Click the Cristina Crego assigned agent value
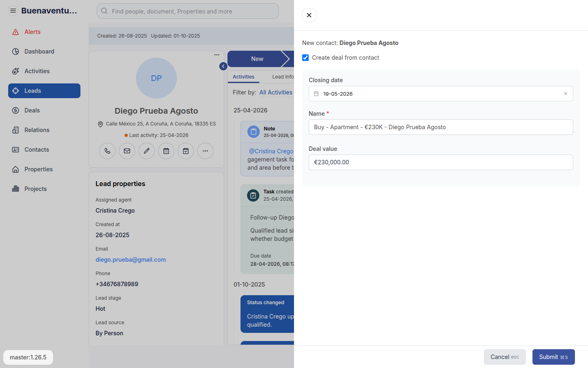The image size is (588, 368). [115, 211]
